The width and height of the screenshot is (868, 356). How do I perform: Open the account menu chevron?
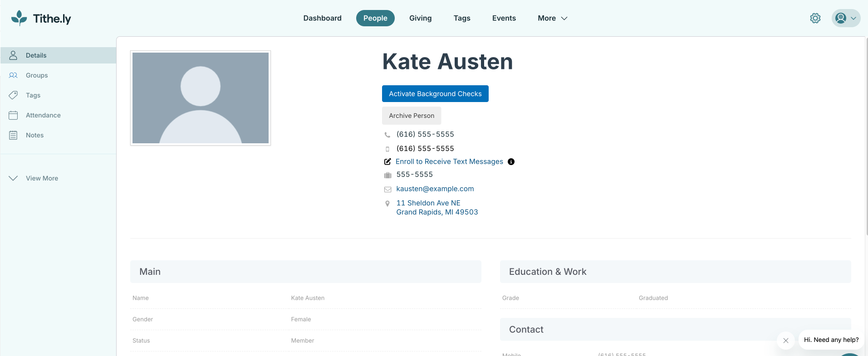coord(853,18)
